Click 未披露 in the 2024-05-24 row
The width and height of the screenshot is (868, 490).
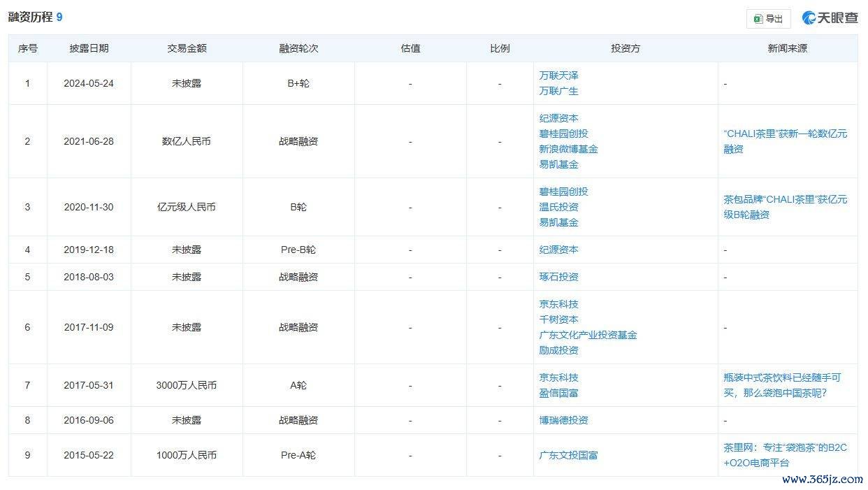(187, 83)
